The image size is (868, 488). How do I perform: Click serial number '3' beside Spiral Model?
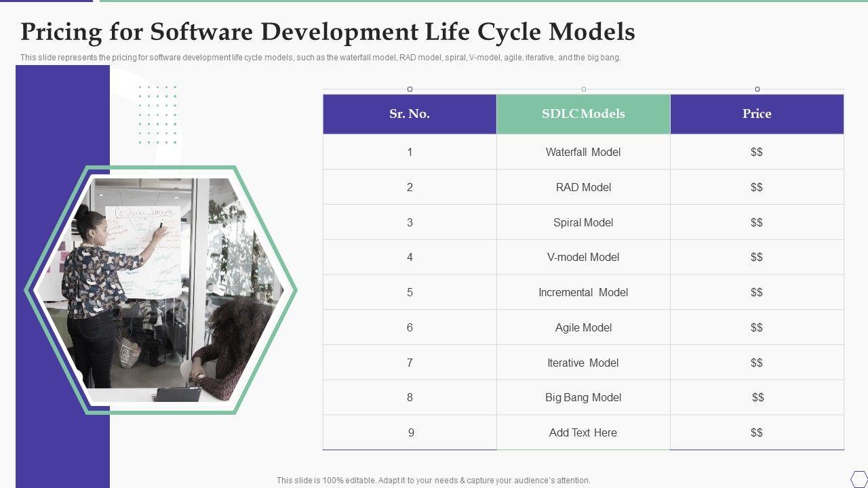(410, 222)
